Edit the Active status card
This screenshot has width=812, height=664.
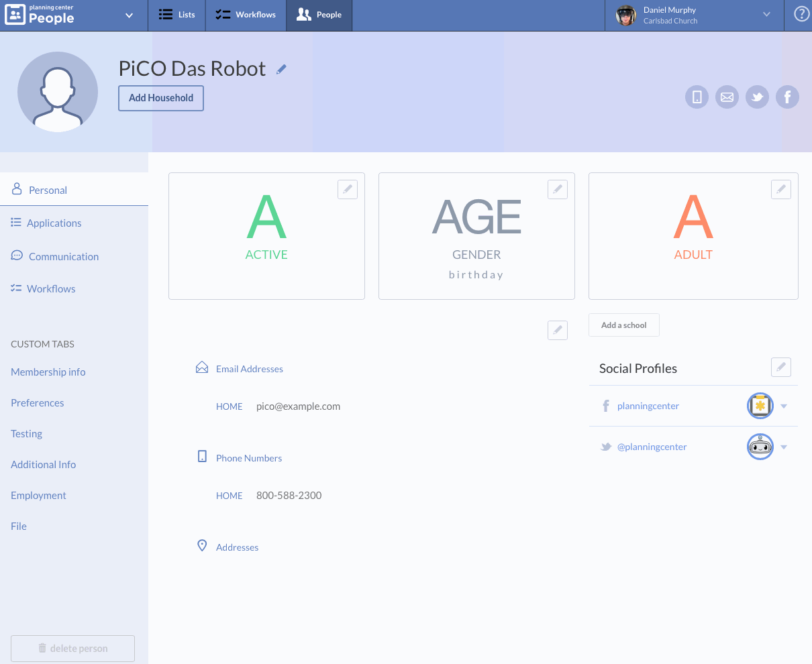click(347, 190)
